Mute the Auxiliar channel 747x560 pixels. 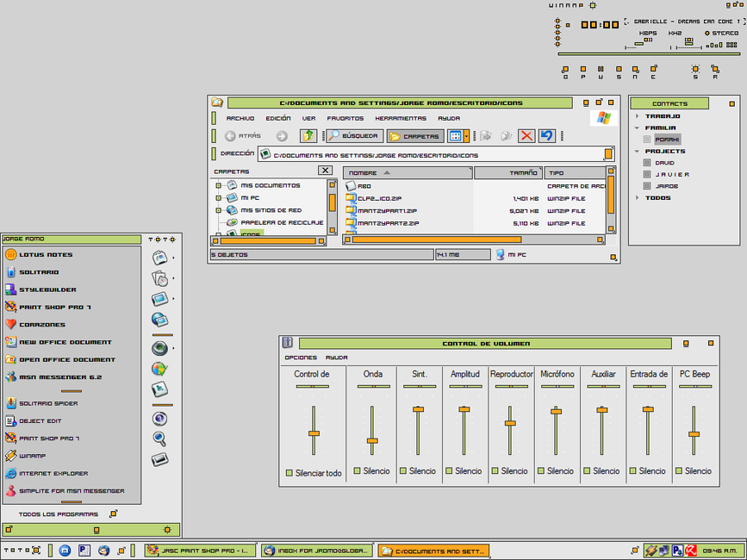coord(587,470)
